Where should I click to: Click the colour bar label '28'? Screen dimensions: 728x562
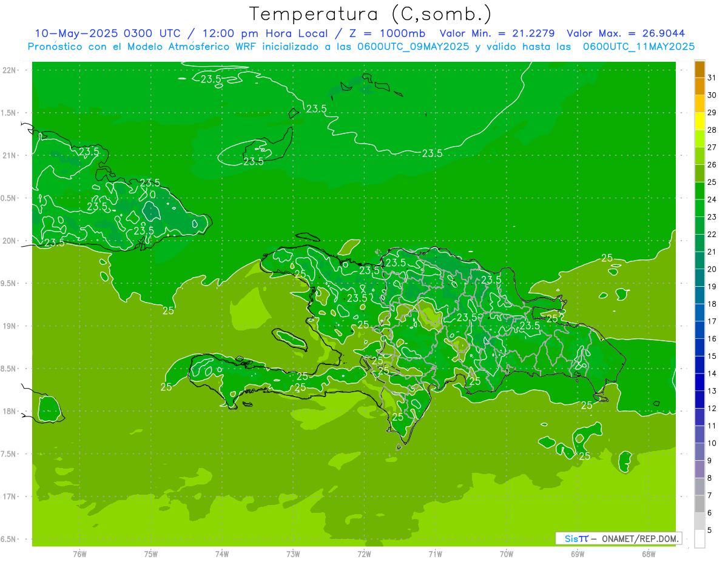712,130
